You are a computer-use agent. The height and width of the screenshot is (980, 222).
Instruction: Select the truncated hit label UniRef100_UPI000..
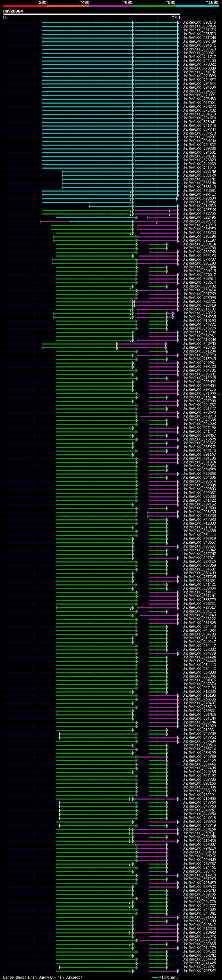[201, 394]
